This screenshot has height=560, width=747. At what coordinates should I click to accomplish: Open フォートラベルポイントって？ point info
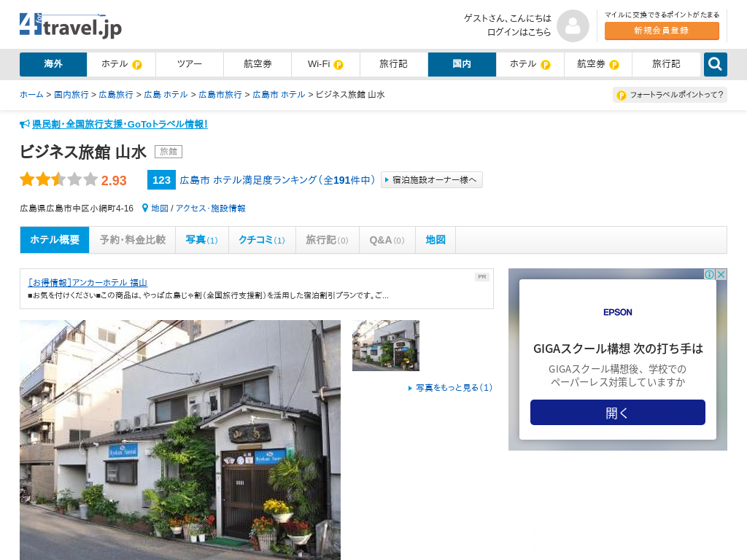point(670,95)
